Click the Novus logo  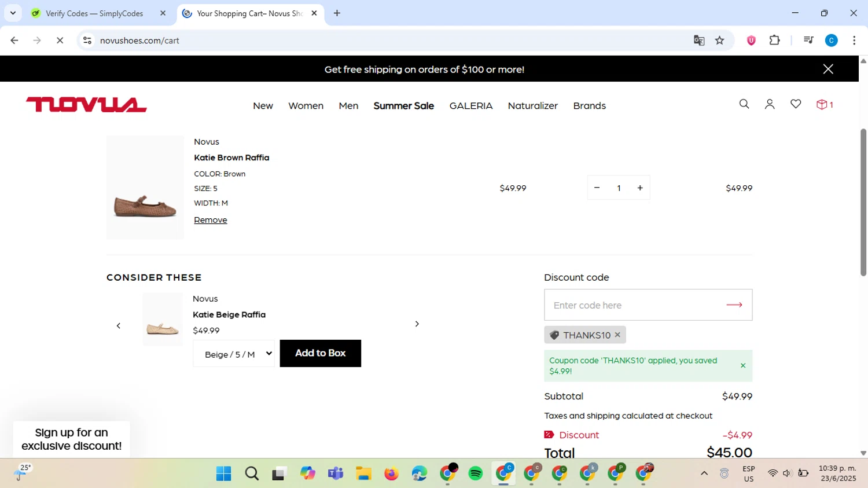[x=86, y=105]
